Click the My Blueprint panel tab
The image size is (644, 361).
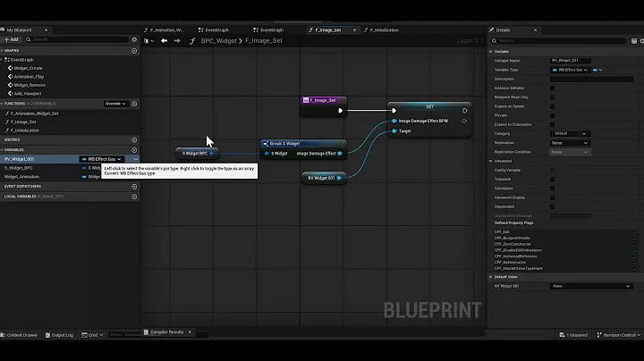[x=20, y=30]
